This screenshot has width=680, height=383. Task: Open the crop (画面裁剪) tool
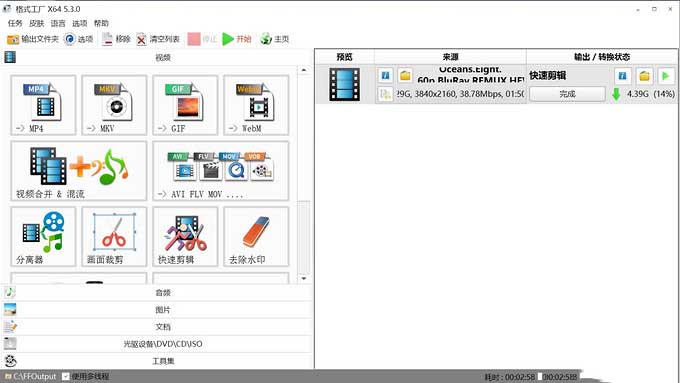click(x=114, y=236)
